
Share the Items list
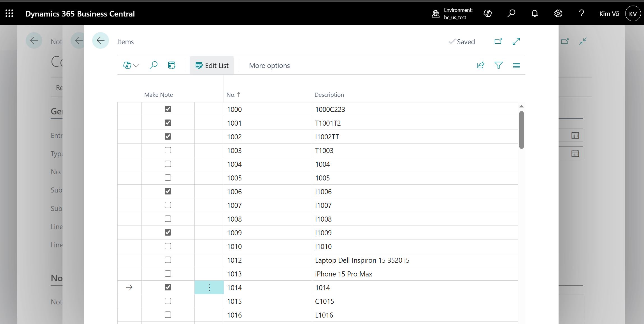point(481,65)
